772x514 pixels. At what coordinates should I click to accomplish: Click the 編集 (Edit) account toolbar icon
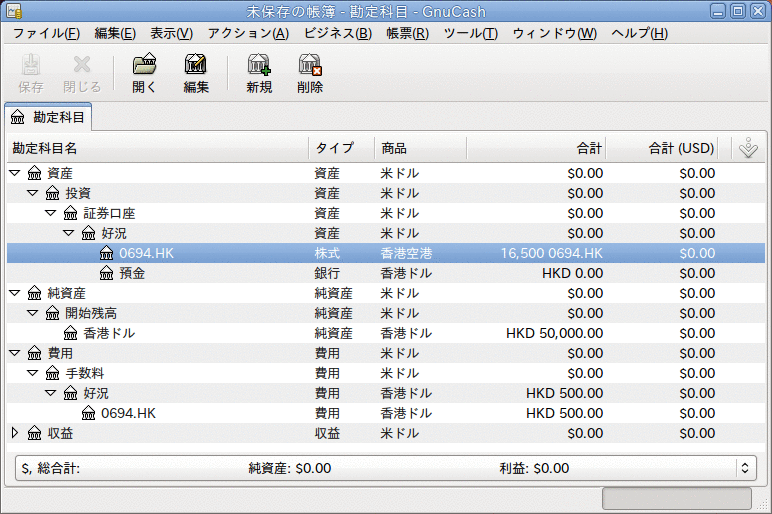point(196,73)
